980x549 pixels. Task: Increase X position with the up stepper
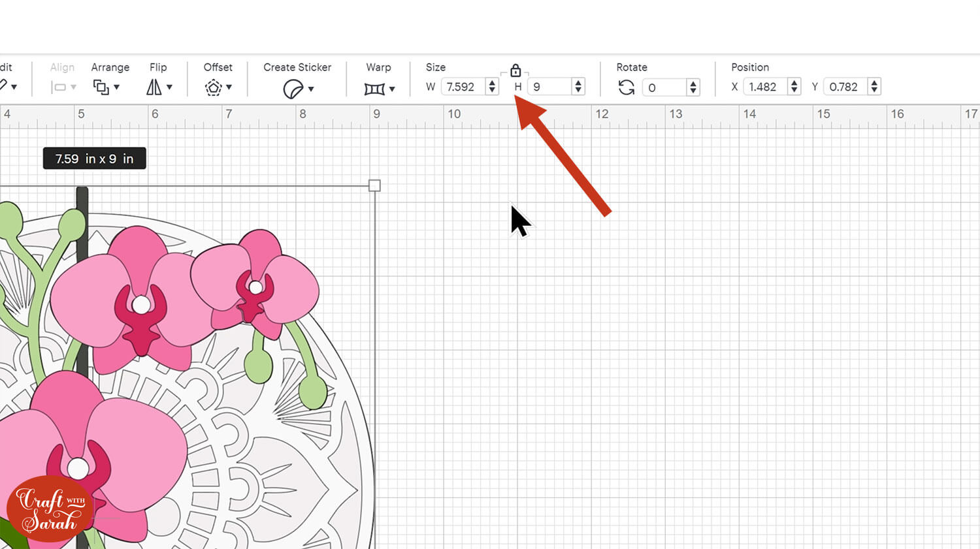click(x=794, y=83)
